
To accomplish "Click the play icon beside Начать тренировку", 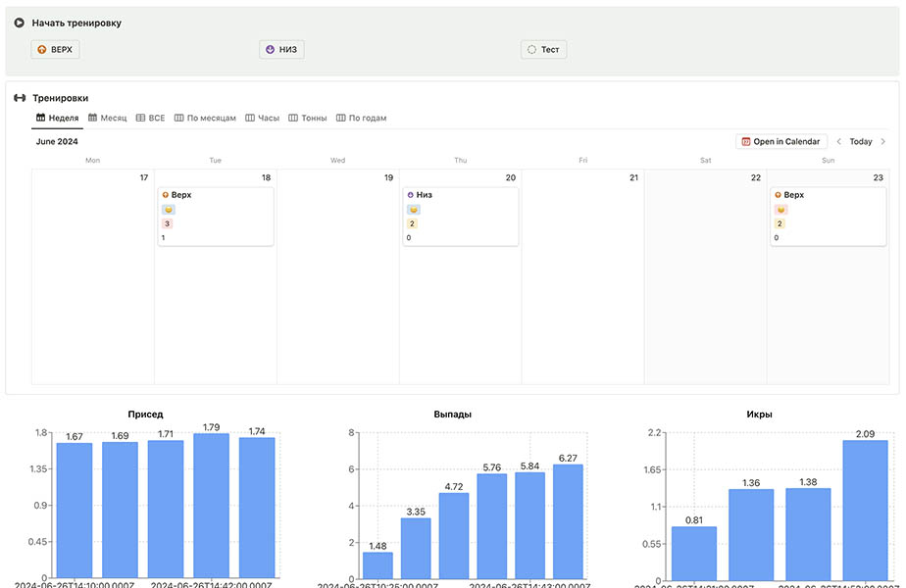I will (19, 23).
